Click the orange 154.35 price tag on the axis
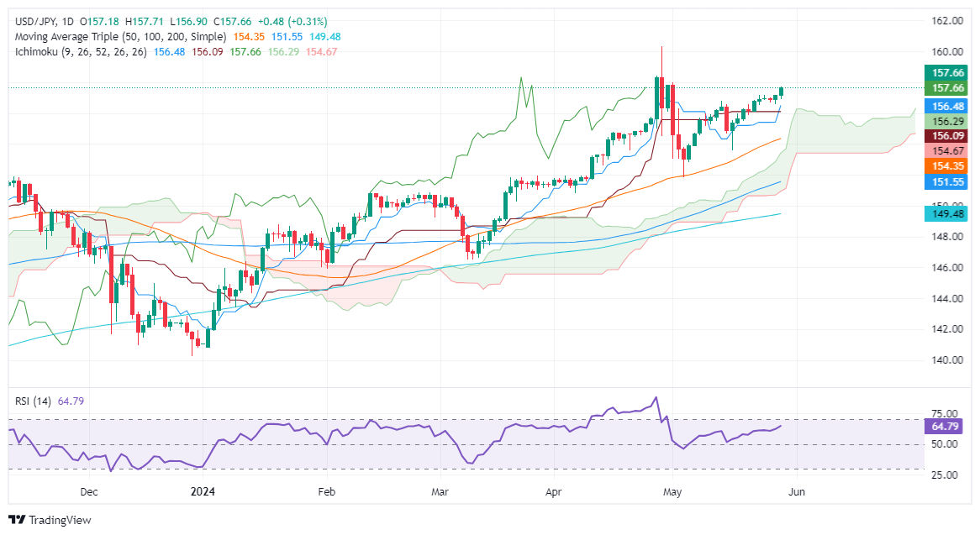980x535 pixels. (x=947, y=166)
